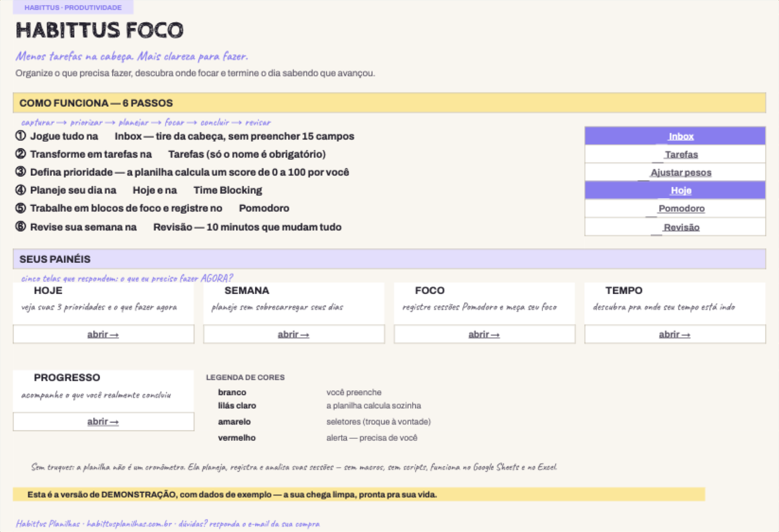Screen dimensions: 779x532
Task: Open the Inbox link in navigation box
Action: click(681, 136)
